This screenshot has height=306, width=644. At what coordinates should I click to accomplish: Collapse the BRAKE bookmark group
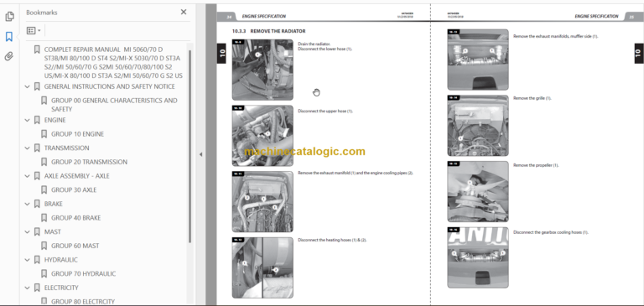(28, 204)
